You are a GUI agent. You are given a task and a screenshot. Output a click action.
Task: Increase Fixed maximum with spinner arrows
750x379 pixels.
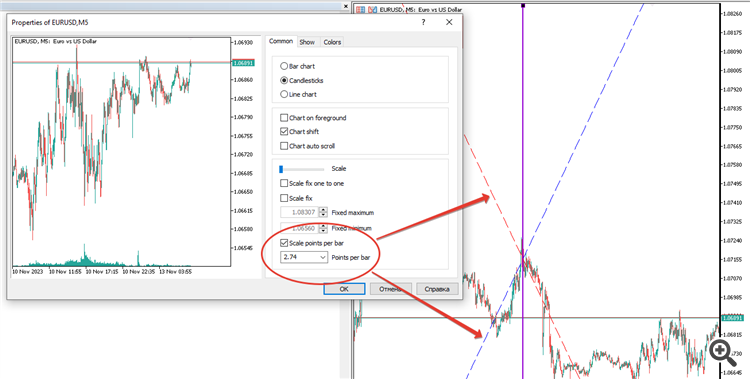coord(324,210)
